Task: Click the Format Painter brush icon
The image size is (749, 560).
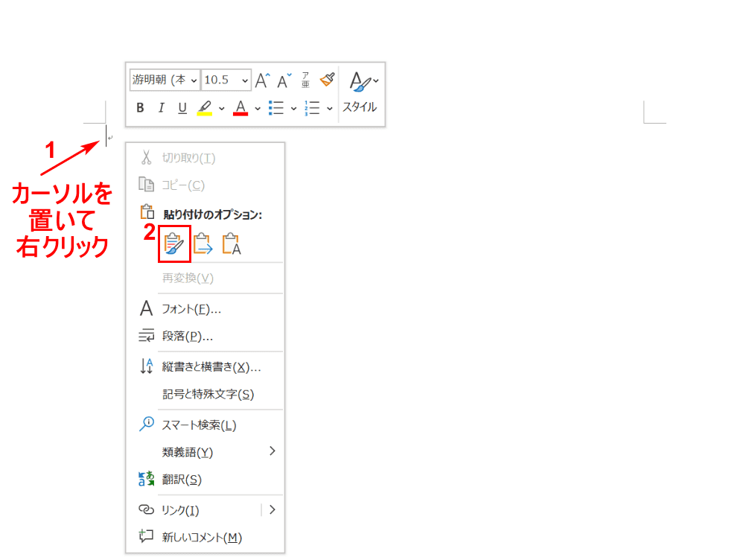Action: click(x=327, y=80)
